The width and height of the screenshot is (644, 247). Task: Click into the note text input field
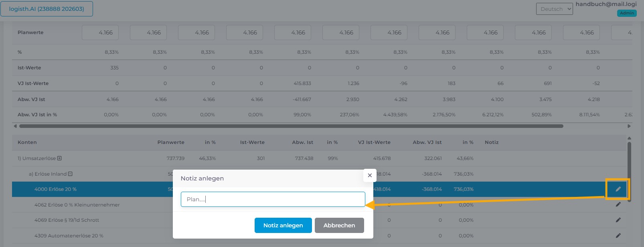pyautogui.click(x=273, y=199)
